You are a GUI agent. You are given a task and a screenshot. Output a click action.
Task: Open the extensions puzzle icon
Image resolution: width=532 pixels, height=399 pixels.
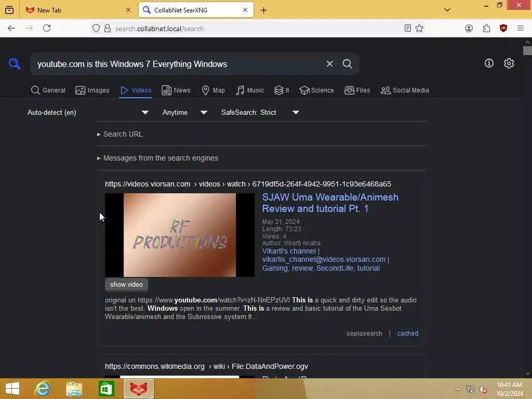486,29
